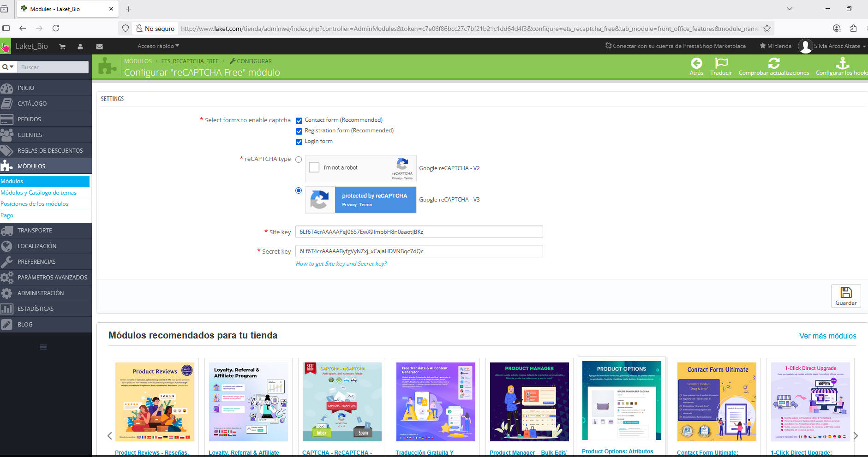Click Laket_Bio shop name
Screen dimensions: 868x457
coord(32,46)
